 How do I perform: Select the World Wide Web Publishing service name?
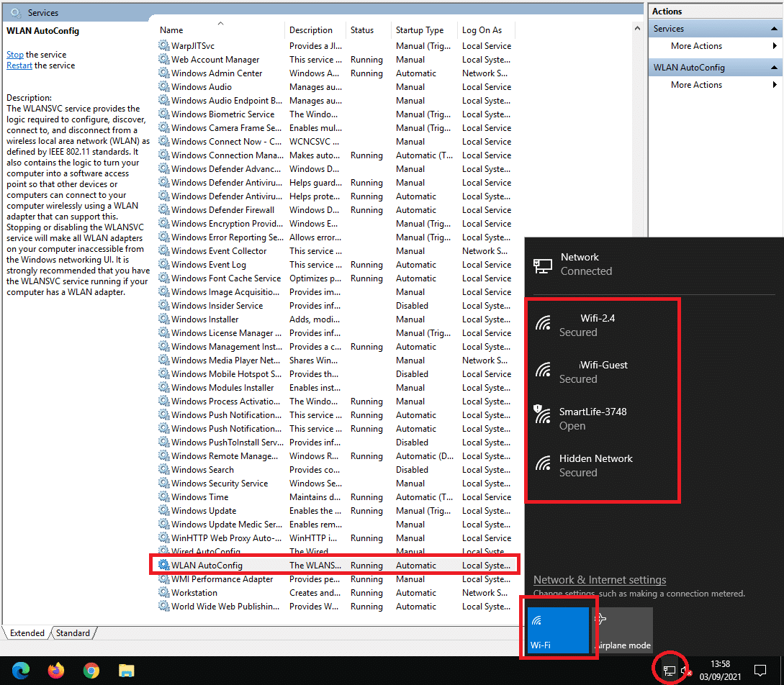(x=225, y=606)
